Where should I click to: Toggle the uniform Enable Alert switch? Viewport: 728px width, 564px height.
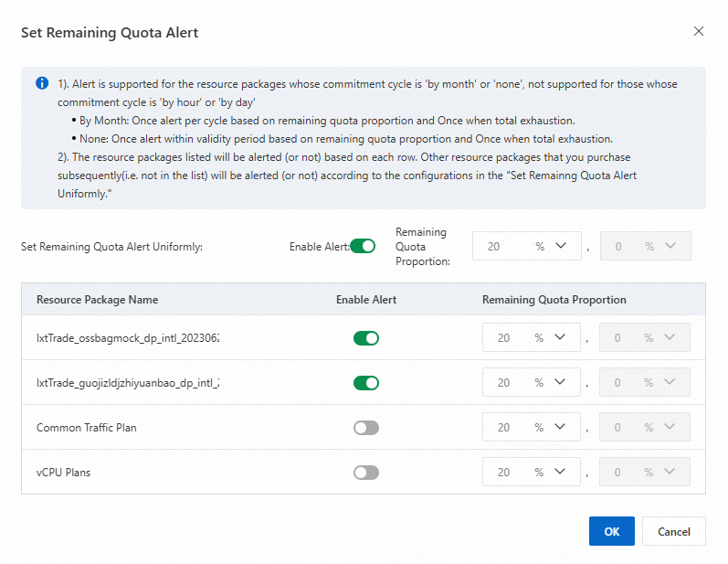click(x=363, y=246)
